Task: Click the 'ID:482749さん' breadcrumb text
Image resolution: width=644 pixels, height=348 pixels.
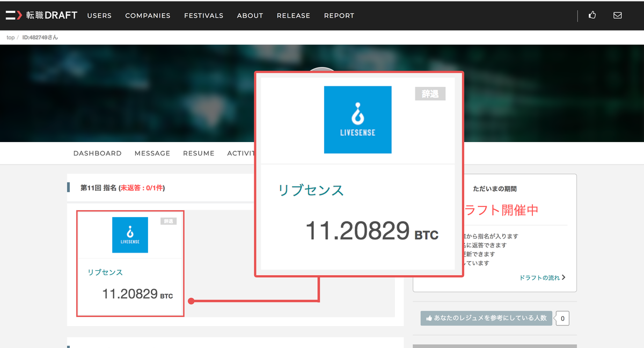Action: point(40,38)
